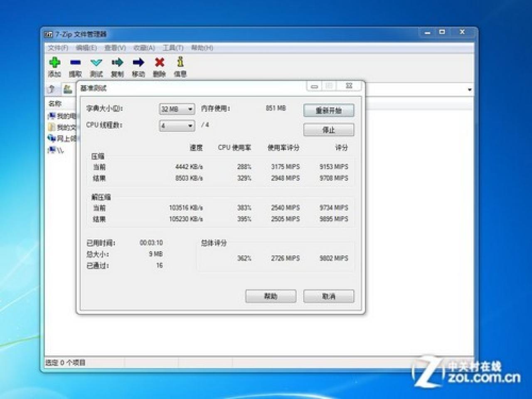This screenshot has height=399, width=532.
Task: Click the Move (移动) blue arrow icon
Action: click(138, 62)
